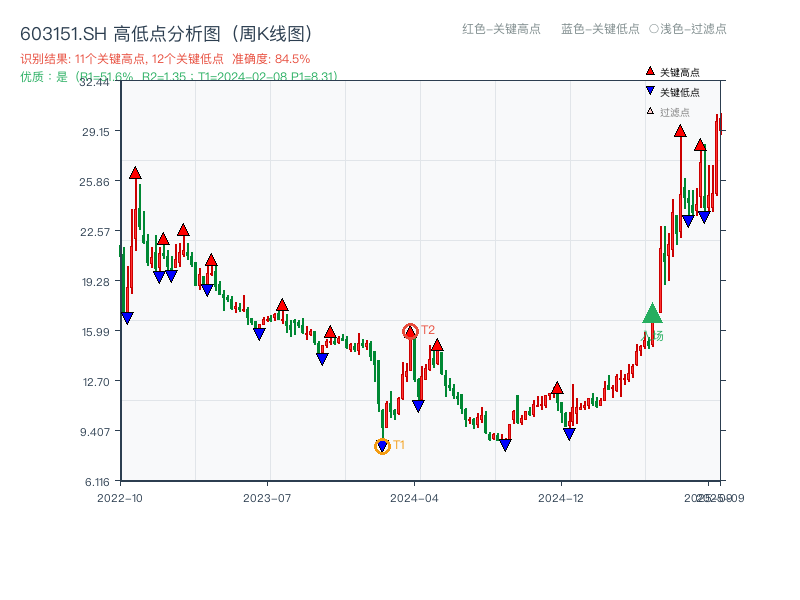Click the highest red triangle near 2022-10 peak

click(135, 172)
